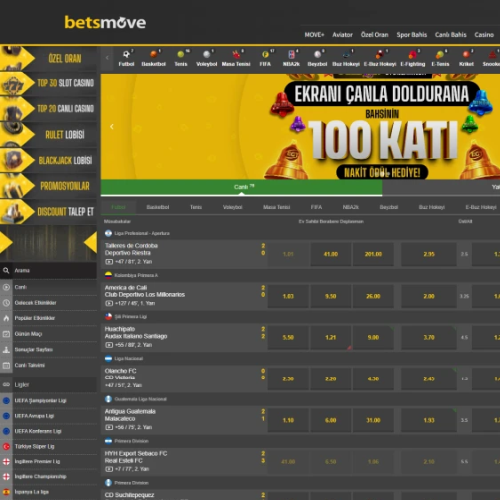
Task: Click the Aviator top menu item
Action: [342, 35]
